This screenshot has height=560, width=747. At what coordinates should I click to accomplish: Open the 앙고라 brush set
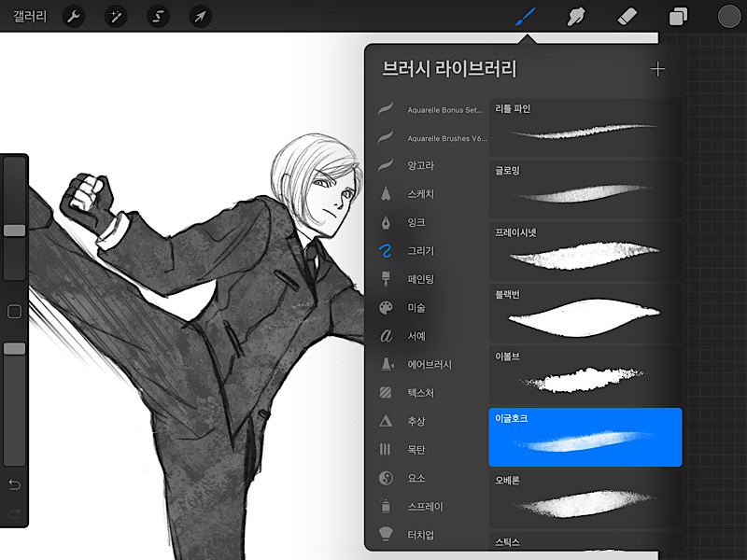[431, 166]
